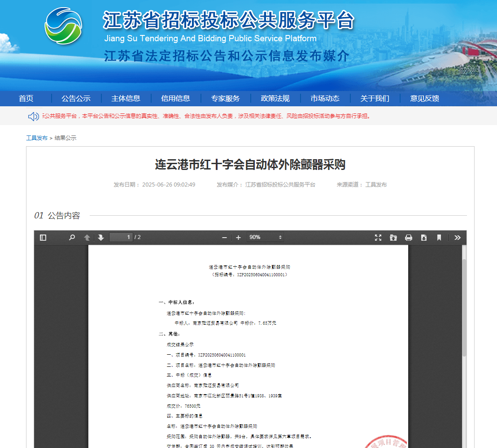Click the red scrolling notice text
The image size is (497, 448).
tap(206, 116)
